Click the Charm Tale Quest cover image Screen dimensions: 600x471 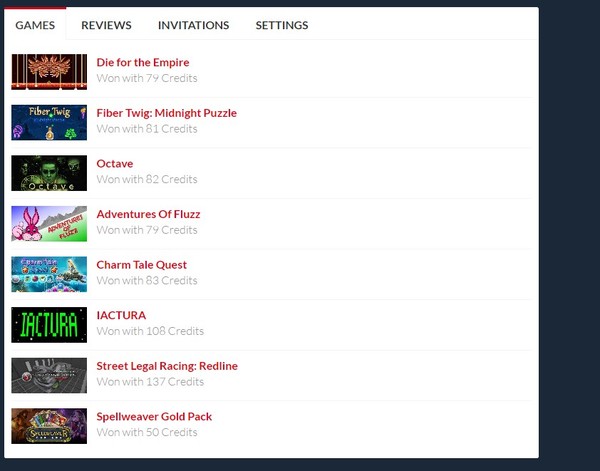49,274
